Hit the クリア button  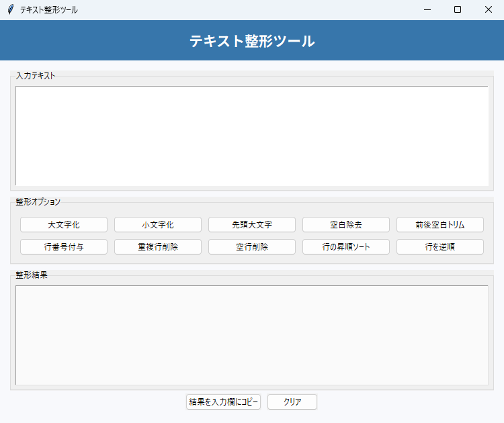(x=292, y=402)
